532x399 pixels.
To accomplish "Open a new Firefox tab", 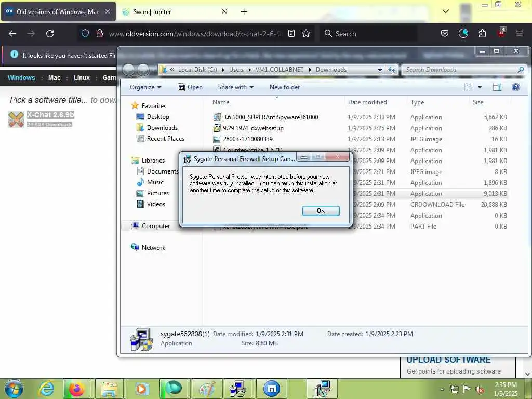I will (x=244, y=12).
